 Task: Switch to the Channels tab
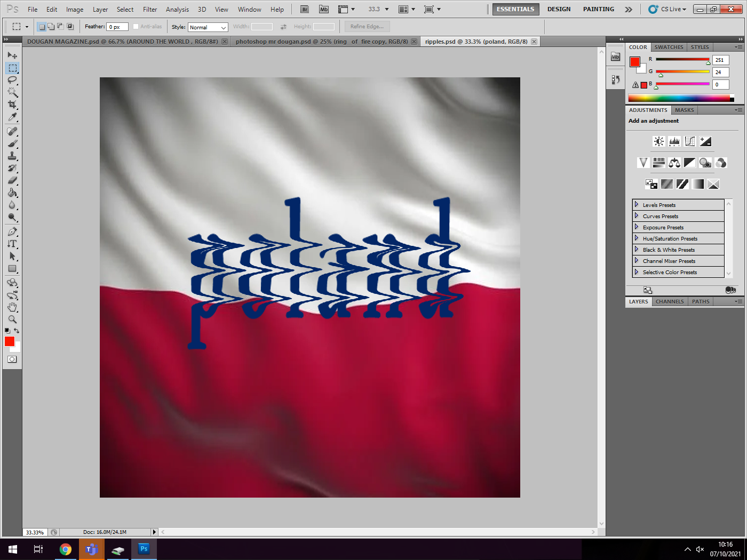(x=670, y=301)
